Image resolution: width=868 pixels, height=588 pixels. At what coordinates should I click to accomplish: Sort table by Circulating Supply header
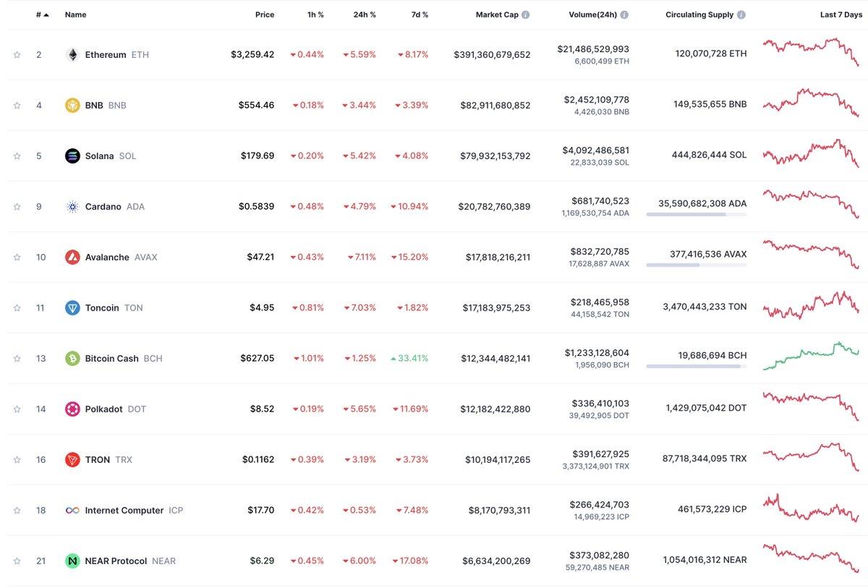[699, 14]
